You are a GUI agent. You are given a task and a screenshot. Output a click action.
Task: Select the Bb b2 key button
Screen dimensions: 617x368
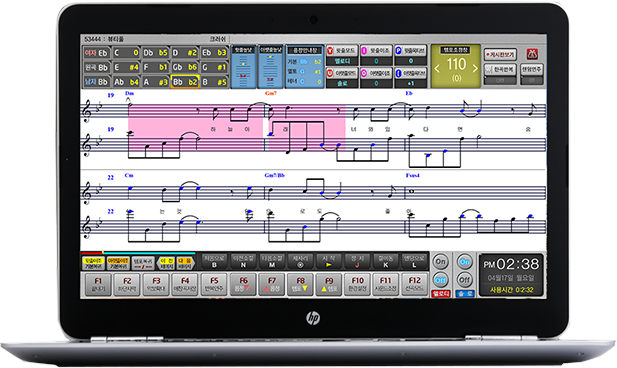coord(185,82)
